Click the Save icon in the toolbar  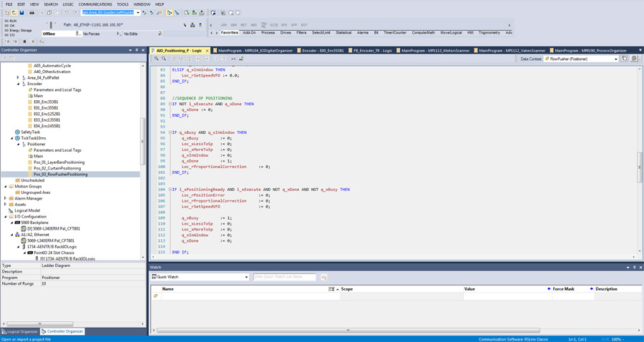coord(22,13)
